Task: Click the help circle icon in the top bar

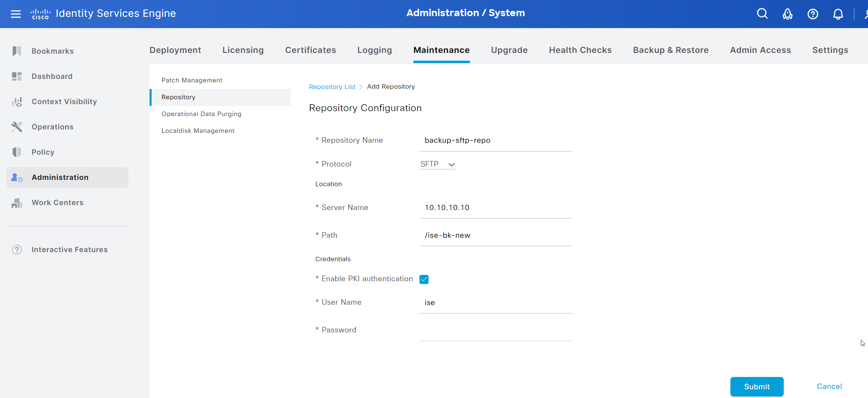Action: (x=813, y=14)
